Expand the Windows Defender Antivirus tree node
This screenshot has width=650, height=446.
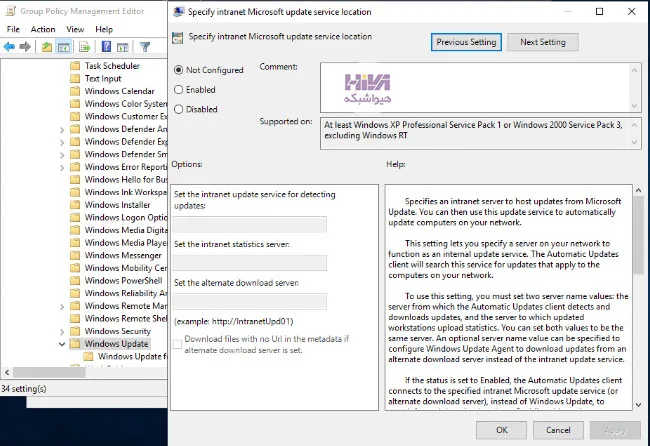(x=62, y=130)
